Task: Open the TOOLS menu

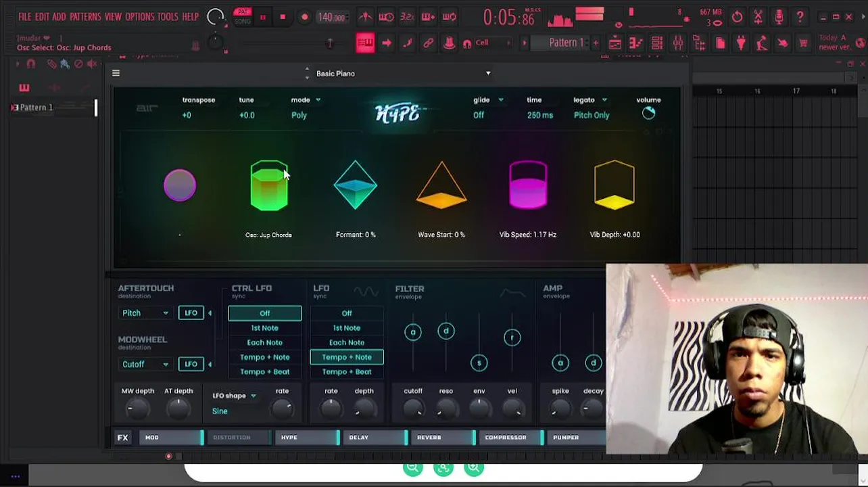Action: click(x=168, y=17)
